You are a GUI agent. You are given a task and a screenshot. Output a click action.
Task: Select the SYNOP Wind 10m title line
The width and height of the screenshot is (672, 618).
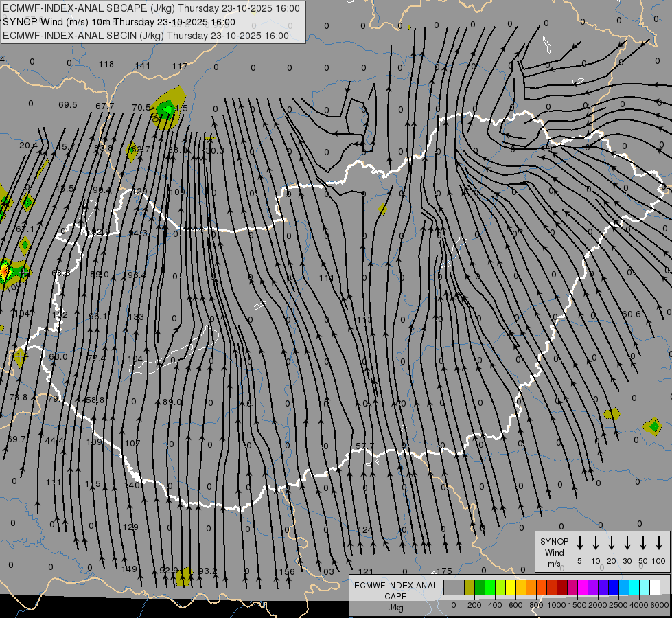[119, 22]
